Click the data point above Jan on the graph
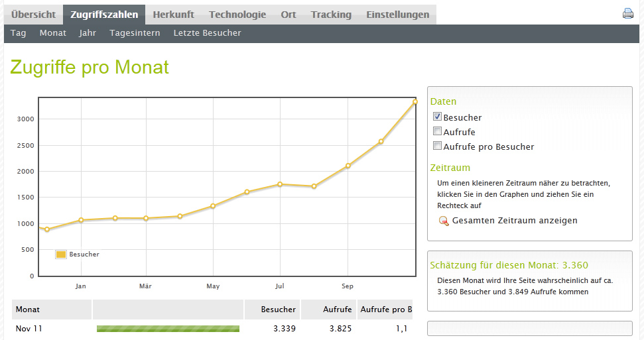 [x=82, y=220]
